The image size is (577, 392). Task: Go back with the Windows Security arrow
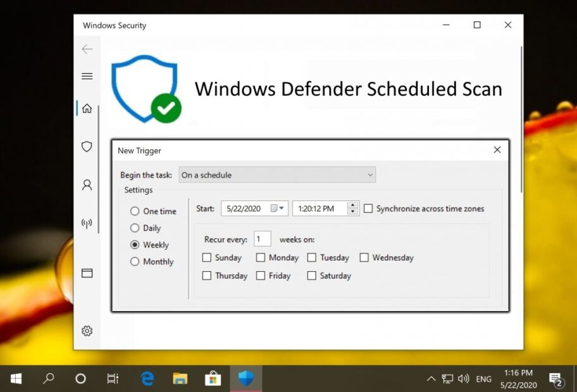[x=87, y=49]
